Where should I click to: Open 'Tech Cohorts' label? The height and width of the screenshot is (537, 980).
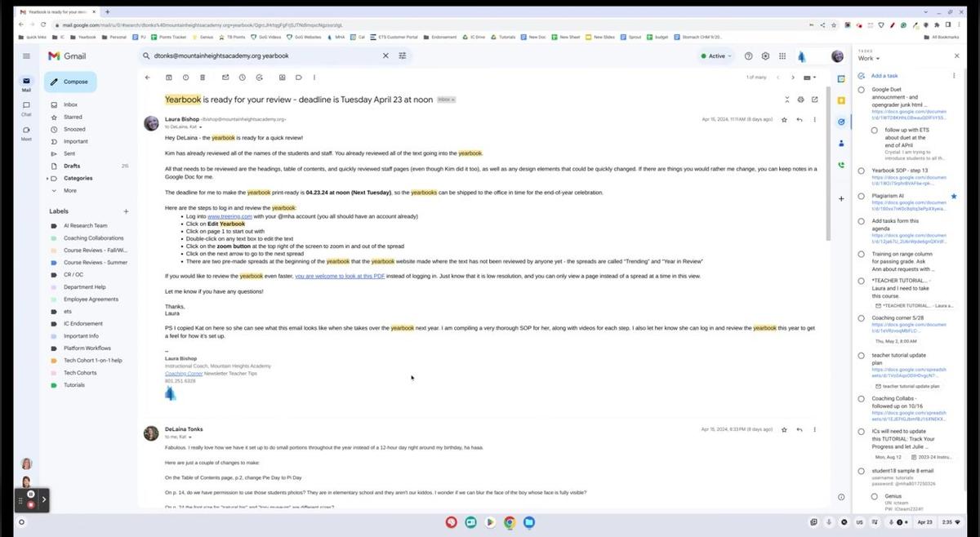tap(80, 372)
